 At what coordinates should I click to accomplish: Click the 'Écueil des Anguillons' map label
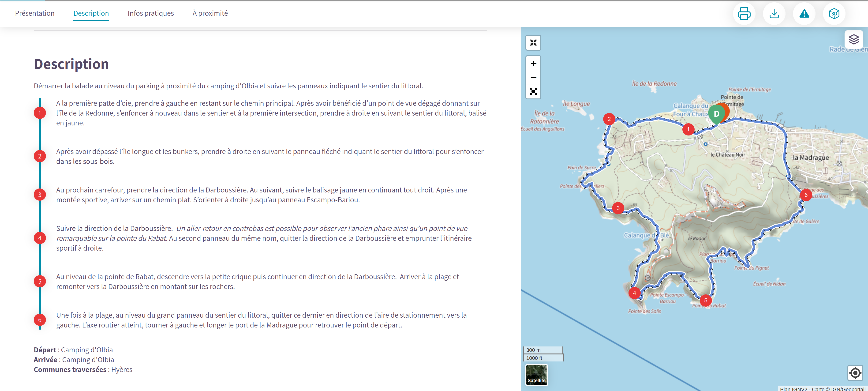542,129
